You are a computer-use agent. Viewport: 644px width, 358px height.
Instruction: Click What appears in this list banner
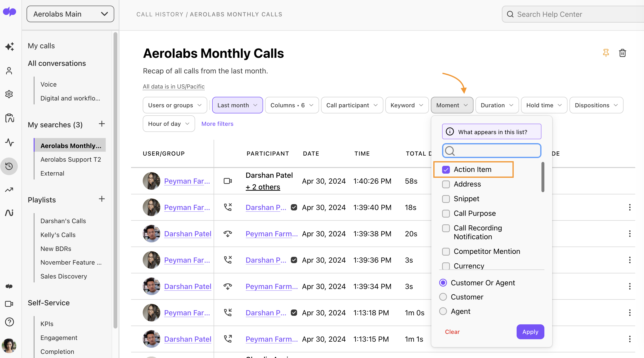click(x=492, y=132)
